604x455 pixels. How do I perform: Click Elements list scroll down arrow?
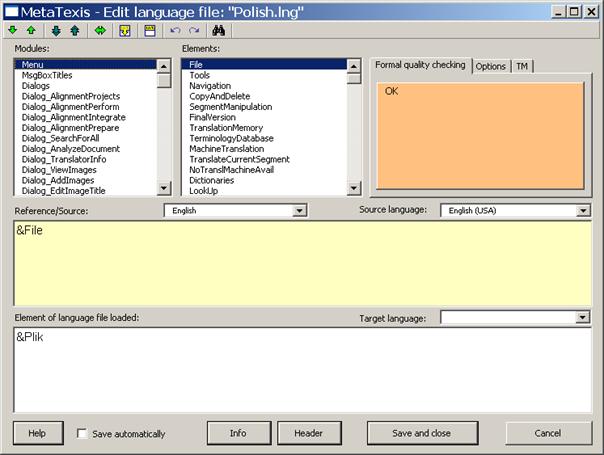click(x=354, y=188)
